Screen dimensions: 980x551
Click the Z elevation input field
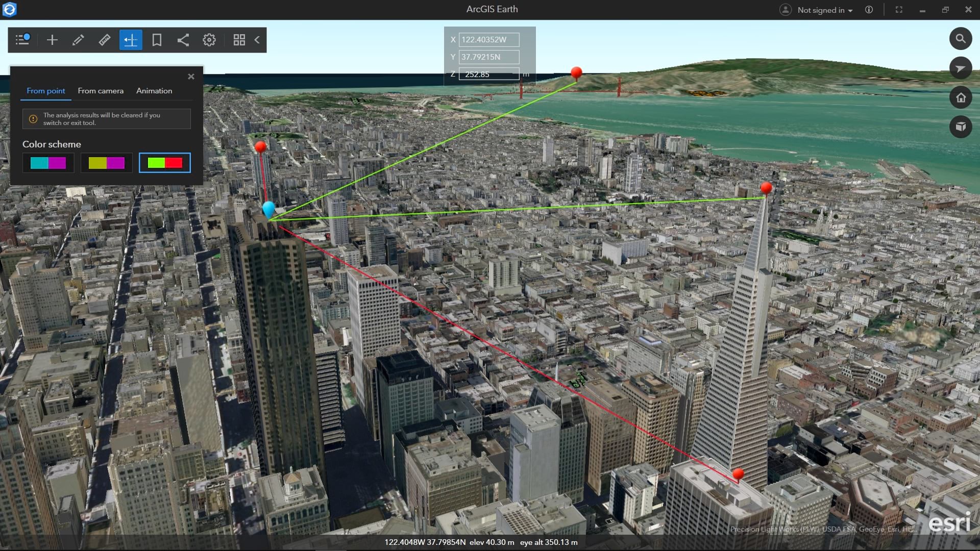click(489, 74)
